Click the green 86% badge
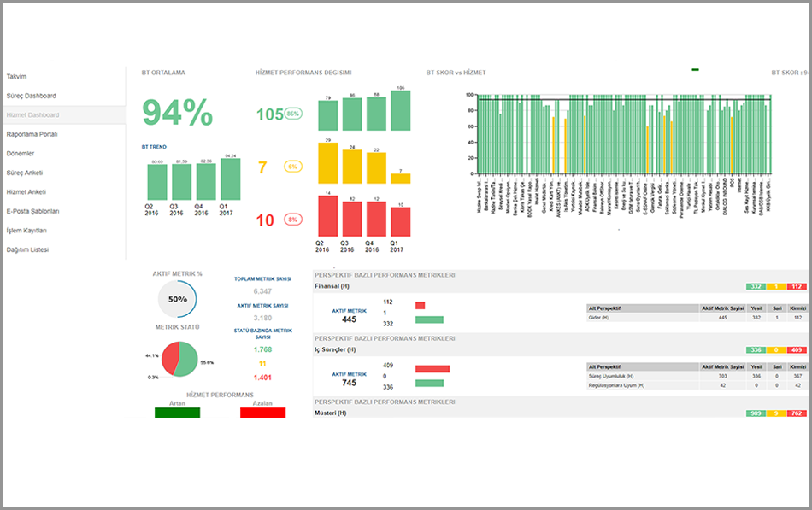 293,114
